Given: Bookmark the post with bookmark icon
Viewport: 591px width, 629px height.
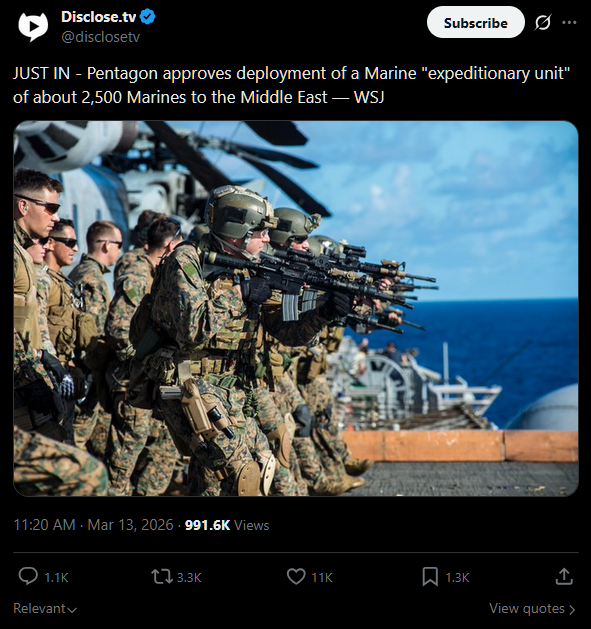Looking at the screenshot, I should coord(430,577).
